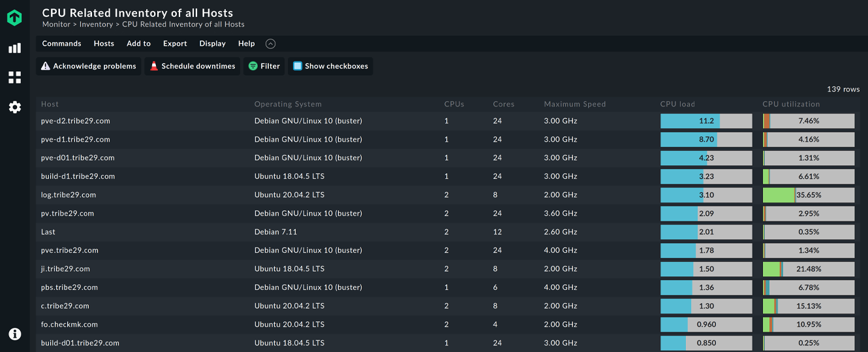Open the Help menu
Image resolution: width=868 pixels, height=352 pixels.
[x=246, y=44]
